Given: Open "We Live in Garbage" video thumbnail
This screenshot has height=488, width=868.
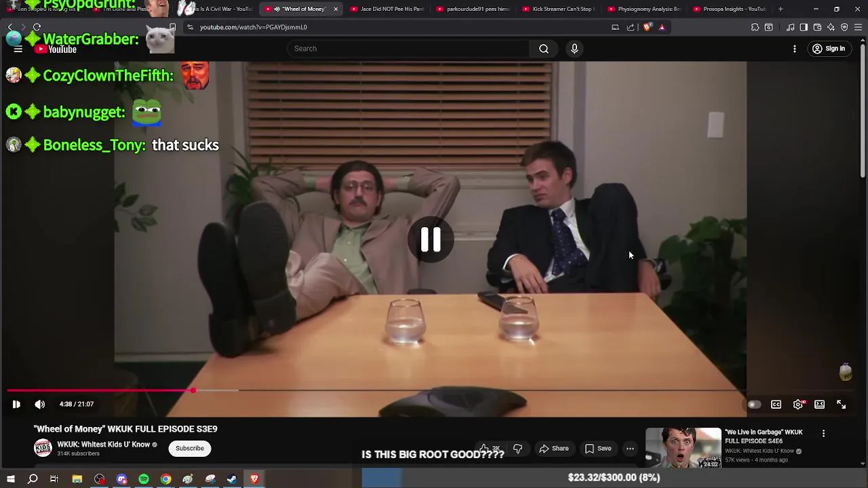Looking at the screenshot, I should tap(684, 448).
